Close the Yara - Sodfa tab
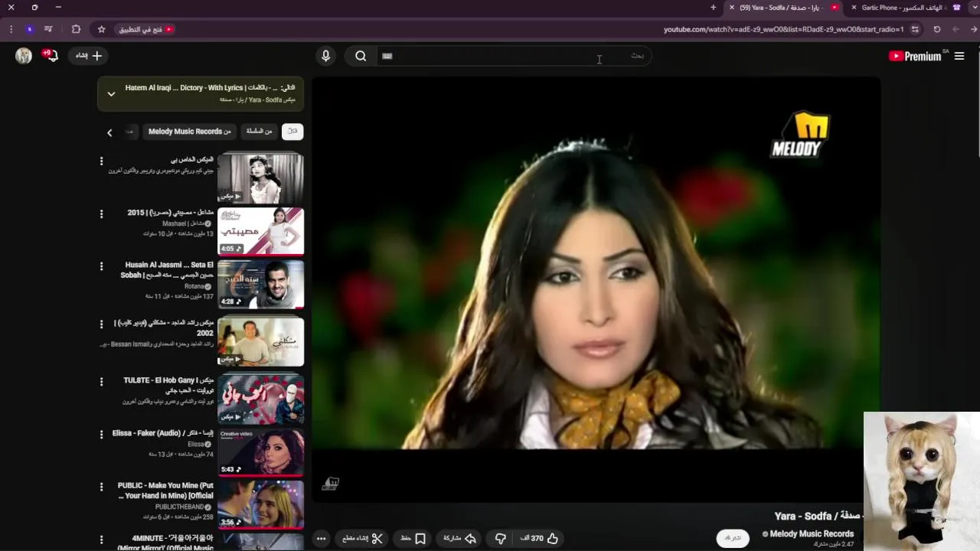Screen dimensions: 980x551 732,8
